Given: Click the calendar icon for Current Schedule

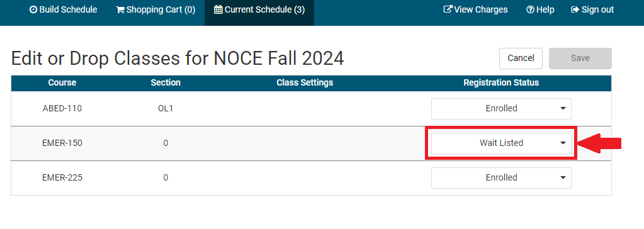Looking at the screenshot, I should (218, 9).
